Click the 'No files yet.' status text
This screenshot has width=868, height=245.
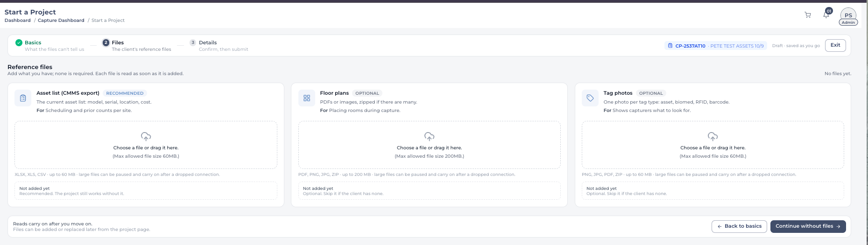838,74
